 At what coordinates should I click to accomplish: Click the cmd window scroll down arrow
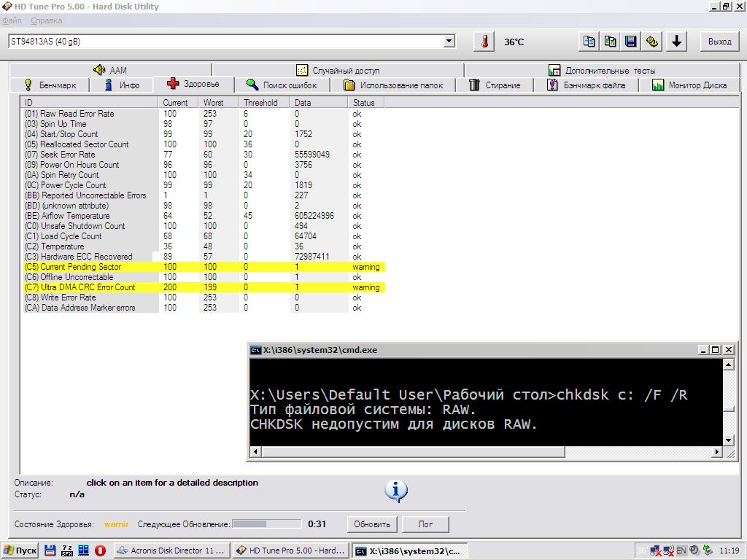pyautogui.click(x=729, y=440)
